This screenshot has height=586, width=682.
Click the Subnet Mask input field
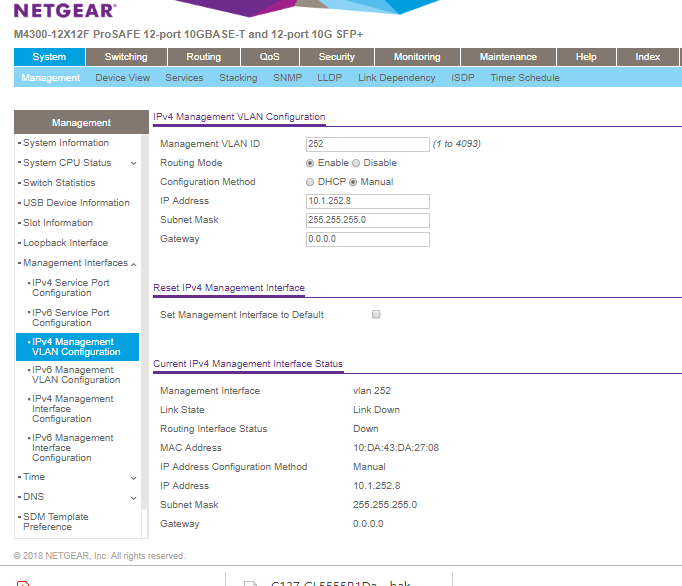click(x=368, y=220)
